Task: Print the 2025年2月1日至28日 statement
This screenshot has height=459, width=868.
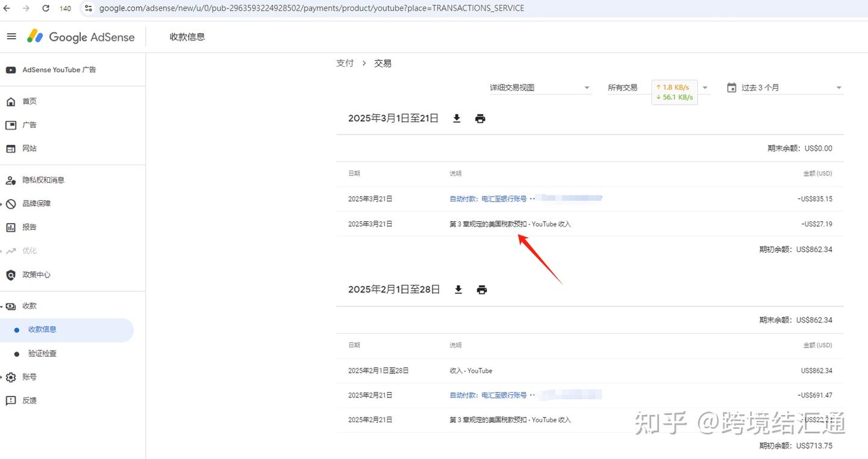Action: [x=482, y=290]
